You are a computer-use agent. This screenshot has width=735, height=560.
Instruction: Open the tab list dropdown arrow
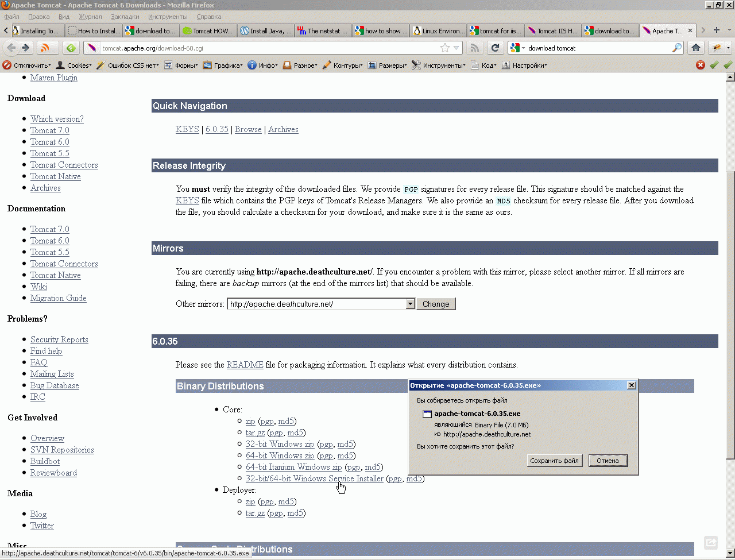pos(729,30)
